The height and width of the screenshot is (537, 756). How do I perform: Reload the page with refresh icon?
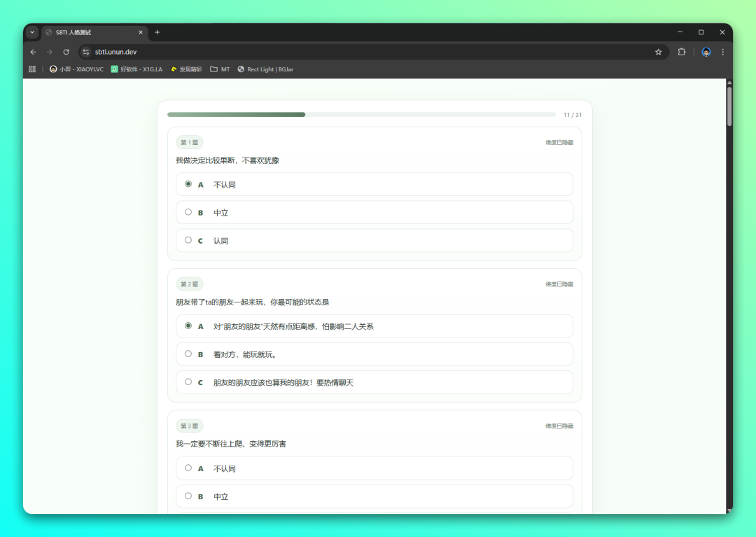tap(66, 52)
